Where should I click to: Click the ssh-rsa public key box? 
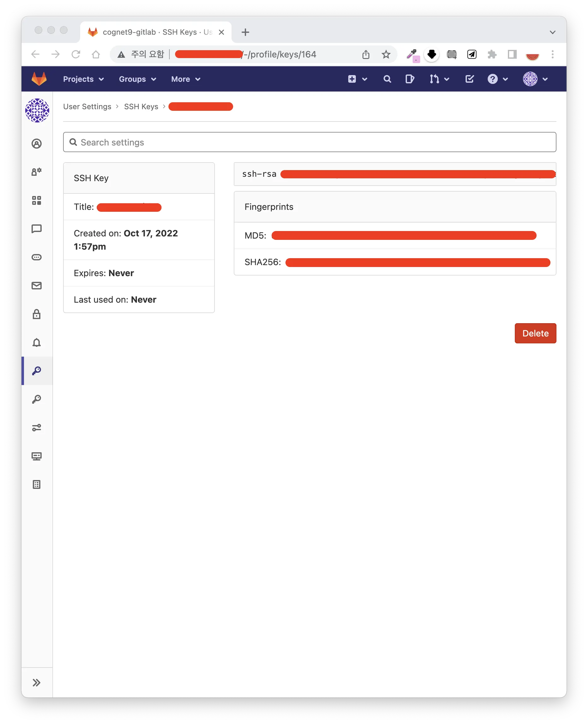[x=395, y=174]
